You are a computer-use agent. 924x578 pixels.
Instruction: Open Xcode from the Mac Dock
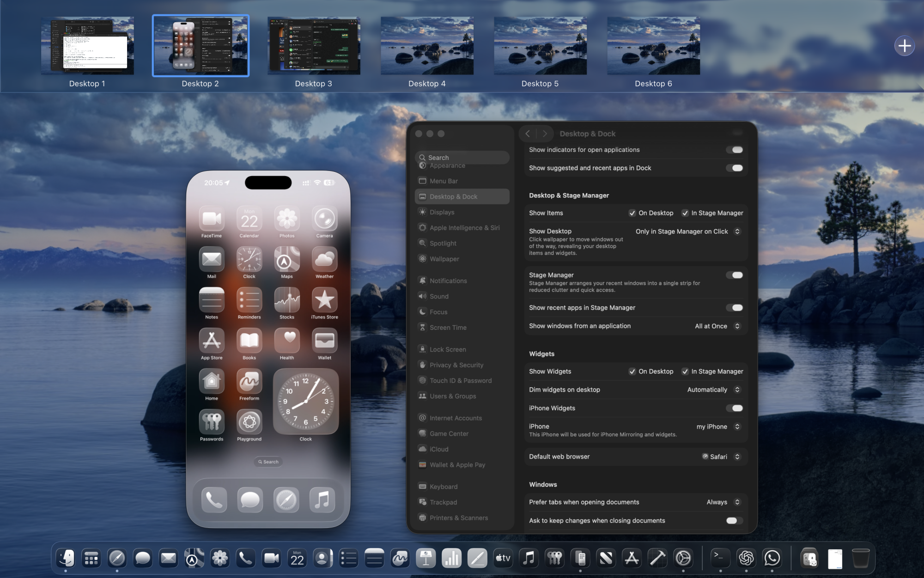click(657, 559)
